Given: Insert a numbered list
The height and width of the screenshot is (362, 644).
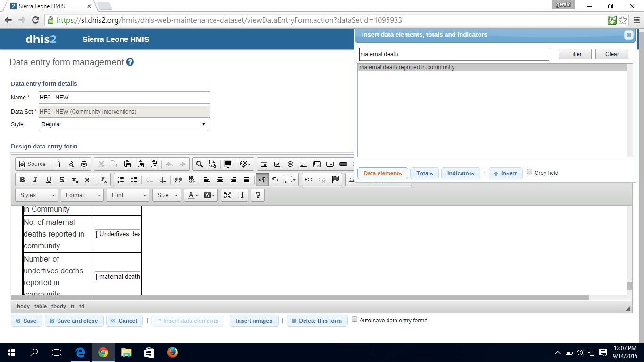Looking at the screenshot, I should tap(121, 180).
